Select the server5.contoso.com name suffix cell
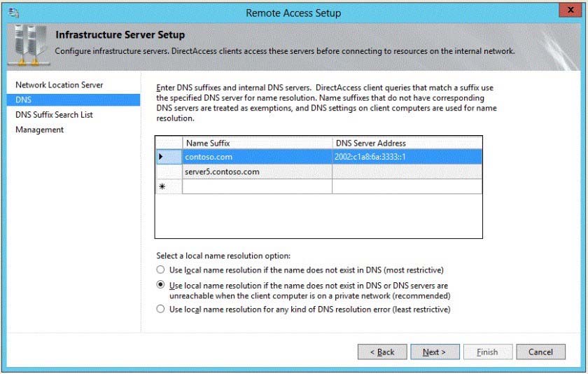Image resolution: width=588 pixels, height=374 pixels. pos(258,172)
